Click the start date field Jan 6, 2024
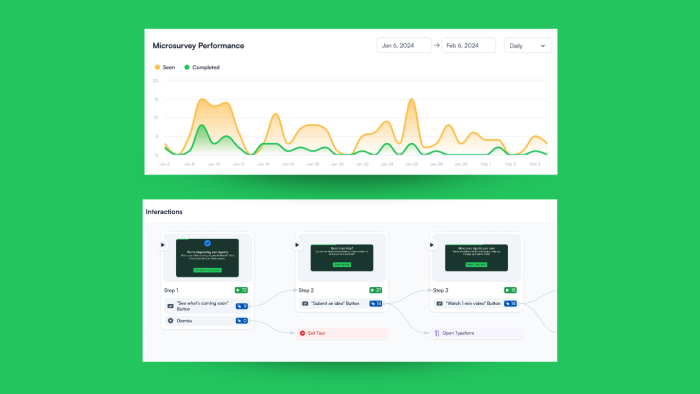Image resolution: width=700 pixels, height=394 pixels. click(404, 46)
